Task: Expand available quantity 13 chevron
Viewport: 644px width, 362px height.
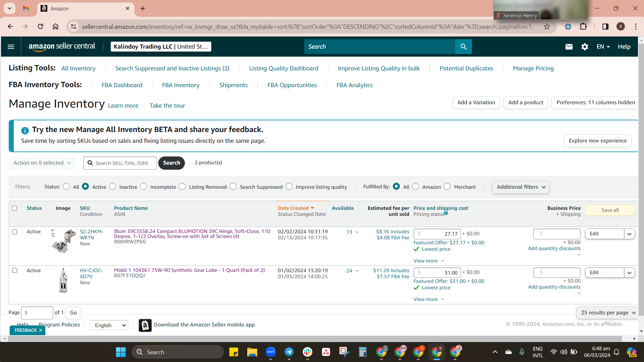Action: point(357,232)
